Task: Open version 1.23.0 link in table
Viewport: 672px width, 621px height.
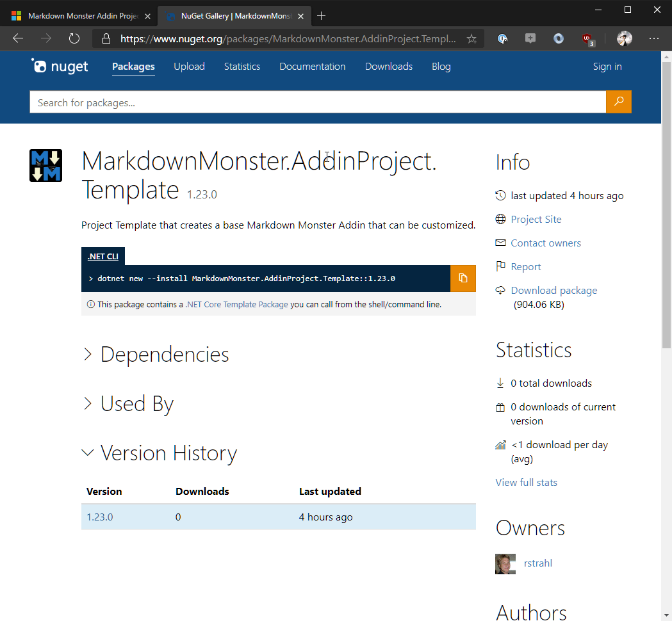Action: tap(99, 517)
